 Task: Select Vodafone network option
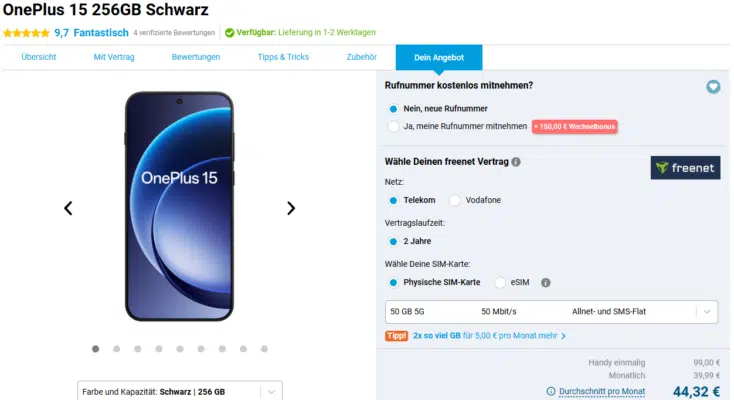point(455,200)
